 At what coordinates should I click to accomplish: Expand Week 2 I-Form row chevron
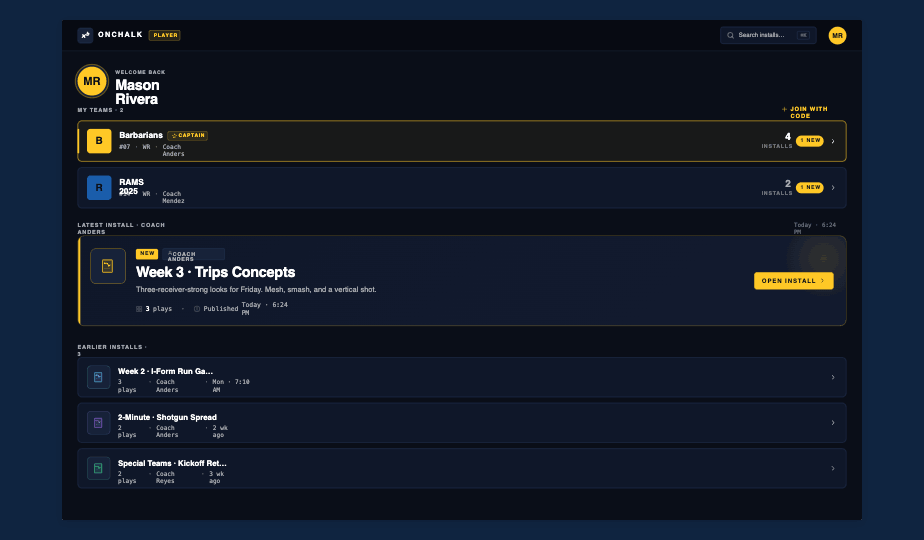click(x=833, y=377)
